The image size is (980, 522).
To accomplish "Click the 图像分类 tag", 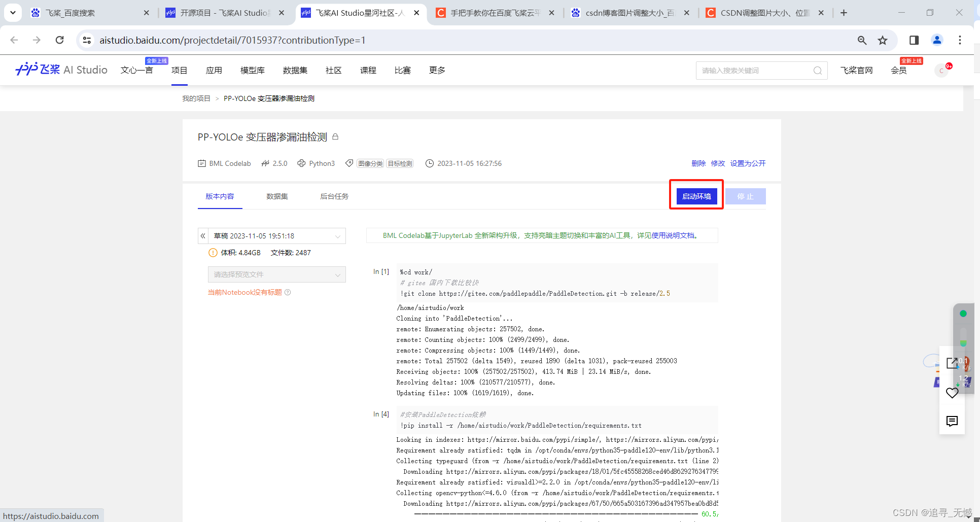I will click(370, 163).
